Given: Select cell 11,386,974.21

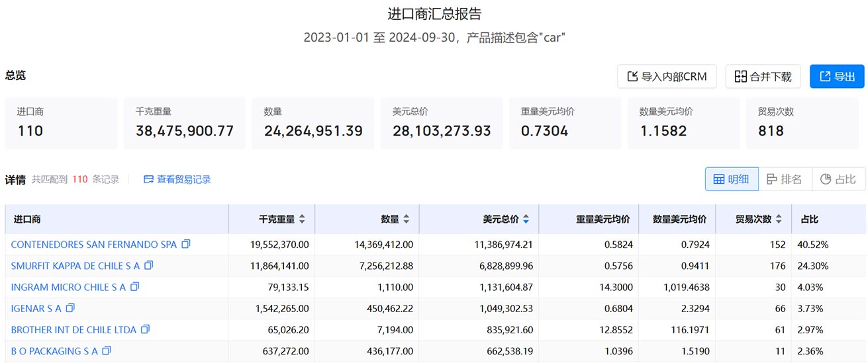Looking at the screenshot, I should (x=503, y=245).
